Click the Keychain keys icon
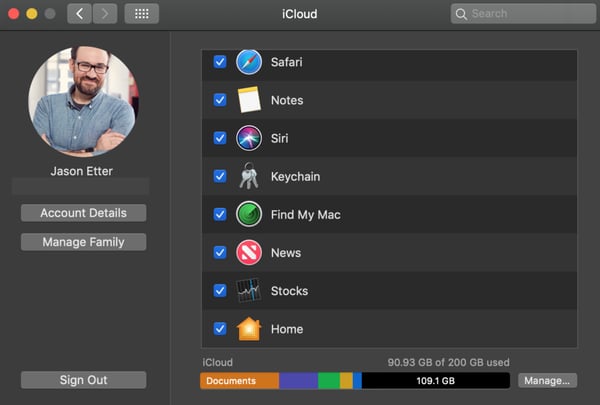Image resolution: width=600 pixels, height=405 pixels. coord(249,176)
